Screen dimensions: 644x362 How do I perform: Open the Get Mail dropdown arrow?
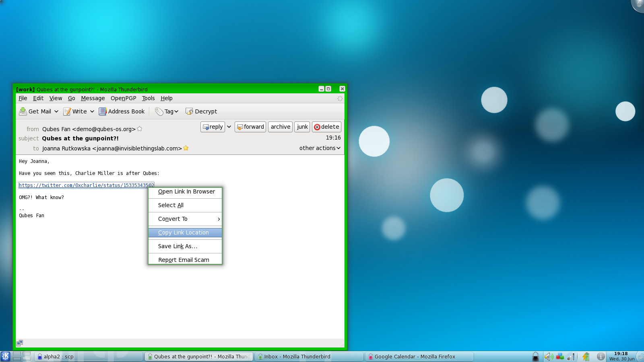[56, 111]
